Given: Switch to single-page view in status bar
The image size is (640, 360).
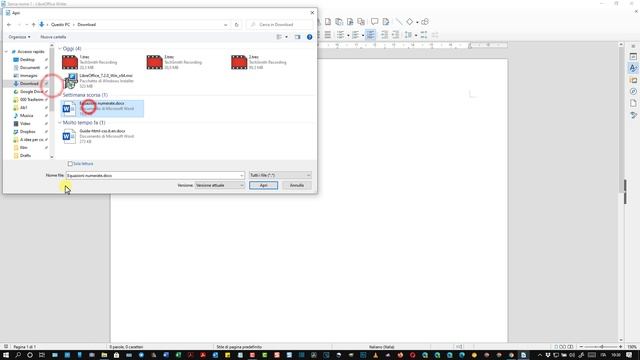Looking at the screenshot, I should tap(556, 347).
